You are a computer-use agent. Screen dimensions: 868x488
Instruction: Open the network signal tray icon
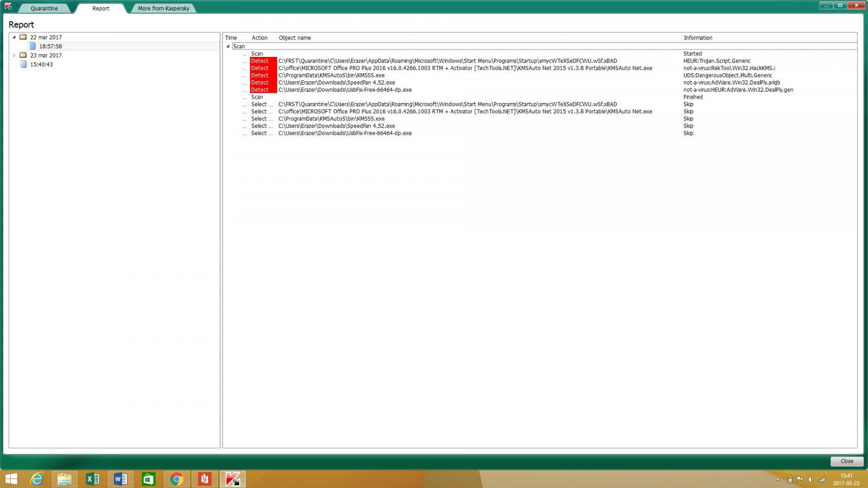[821, 479]
